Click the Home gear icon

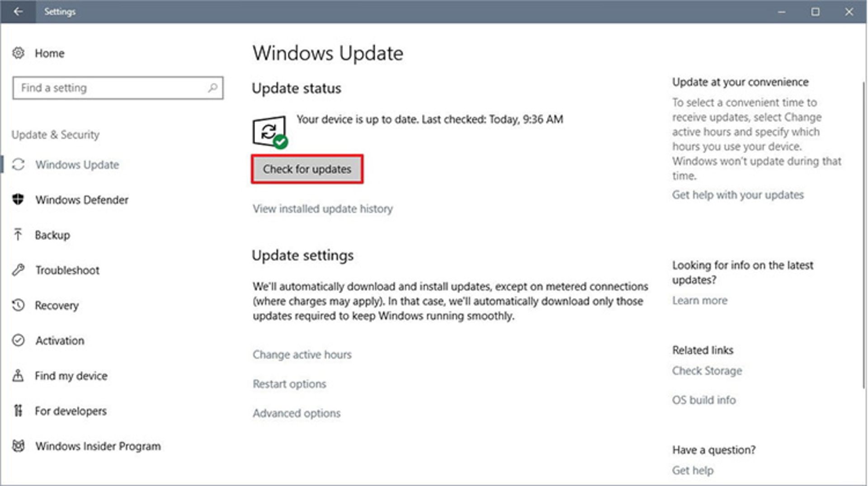[x=18, y=53]
